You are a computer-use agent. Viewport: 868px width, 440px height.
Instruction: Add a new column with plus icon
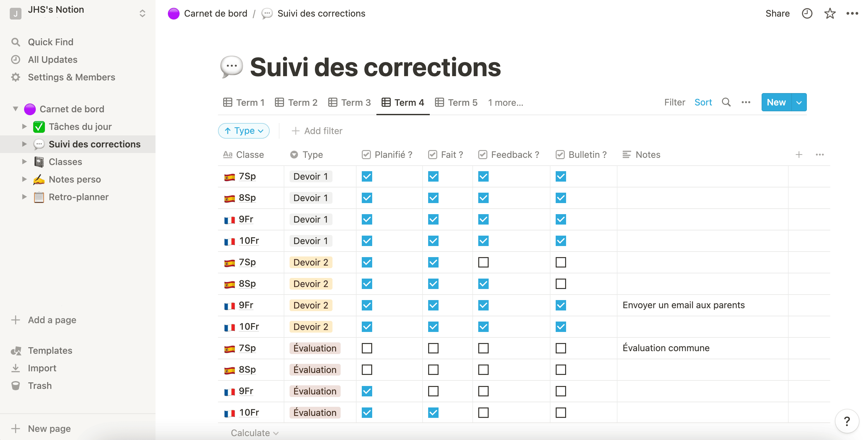click(x=799, y=154)
